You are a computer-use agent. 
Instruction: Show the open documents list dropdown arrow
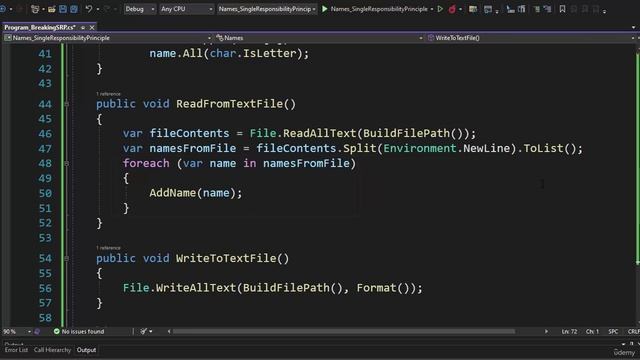(x=633, y=27)
